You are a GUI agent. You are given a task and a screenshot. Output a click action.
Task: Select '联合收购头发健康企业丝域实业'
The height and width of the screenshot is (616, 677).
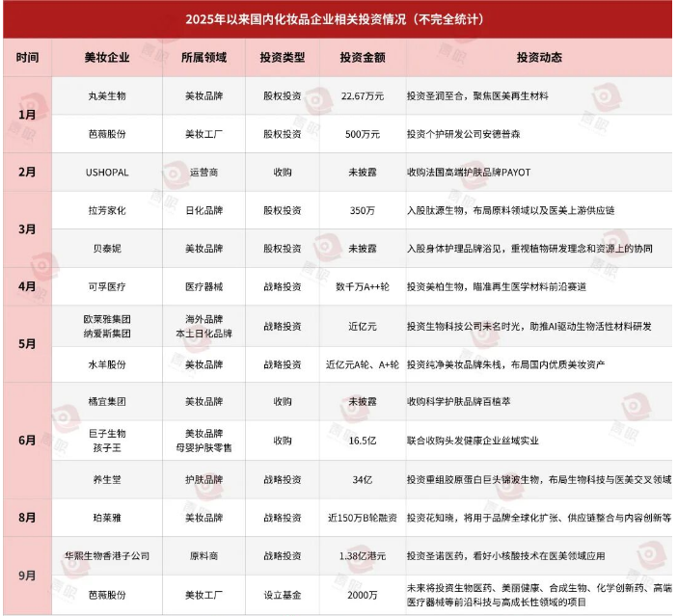click(473, 441)
